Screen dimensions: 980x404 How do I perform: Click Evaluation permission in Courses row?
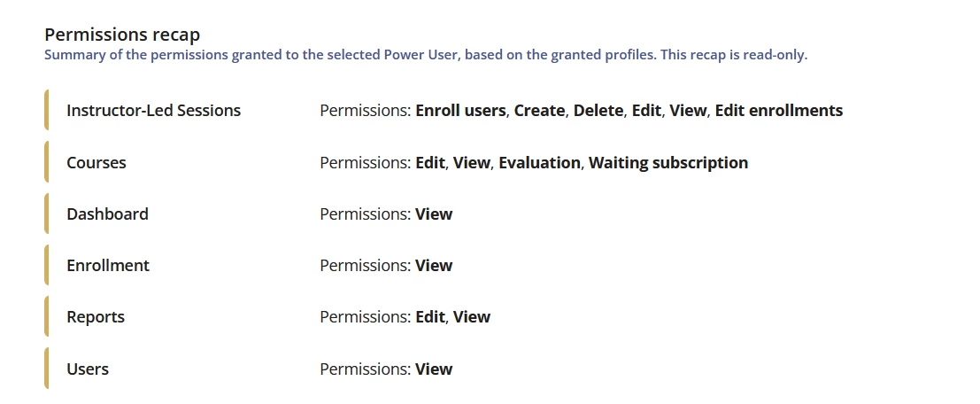[539, 163]
